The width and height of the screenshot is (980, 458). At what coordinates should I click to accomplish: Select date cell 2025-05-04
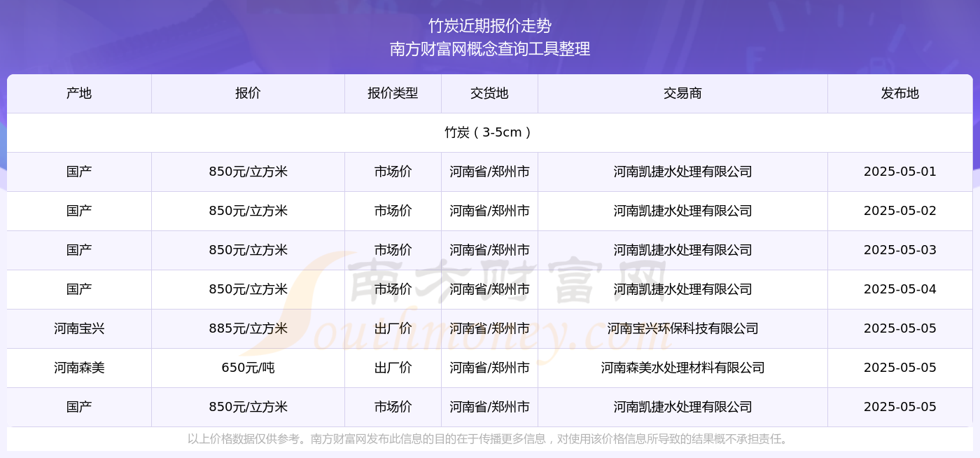900,289
